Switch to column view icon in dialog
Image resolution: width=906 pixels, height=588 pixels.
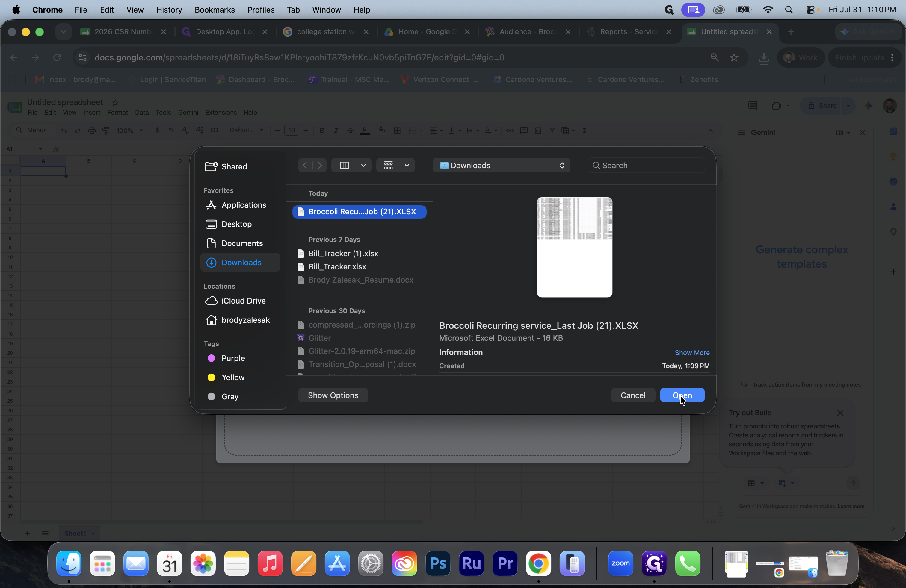[344, 166]
